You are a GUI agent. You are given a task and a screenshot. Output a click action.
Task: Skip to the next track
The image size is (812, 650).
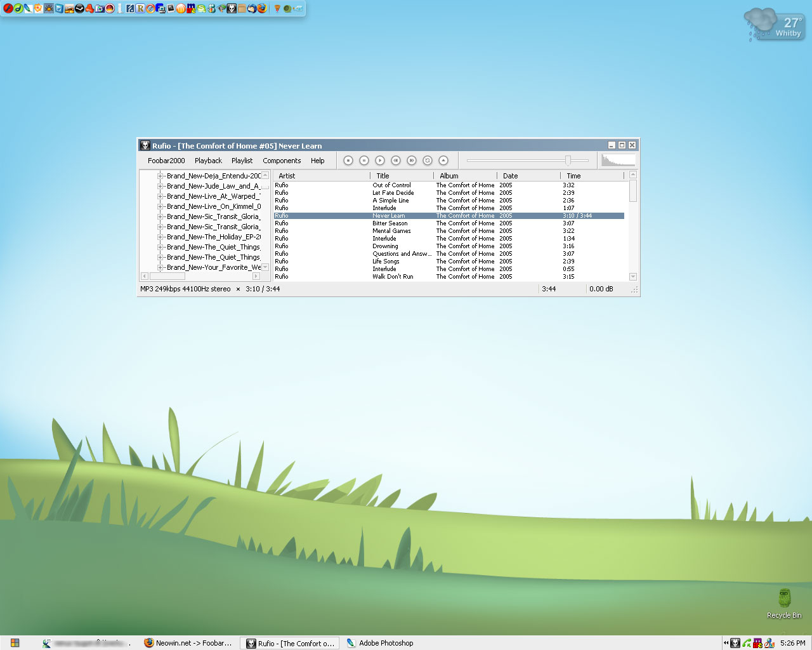point(412,161)
